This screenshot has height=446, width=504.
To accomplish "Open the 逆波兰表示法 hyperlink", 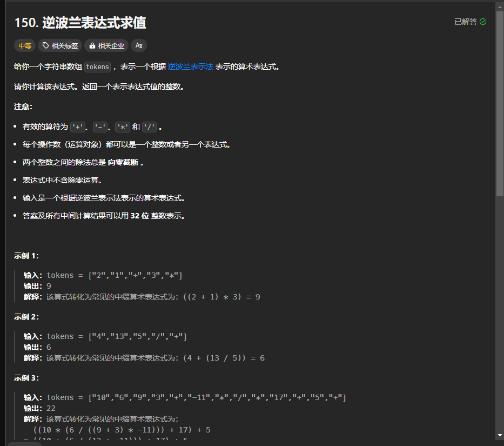I will coord(190,66).
